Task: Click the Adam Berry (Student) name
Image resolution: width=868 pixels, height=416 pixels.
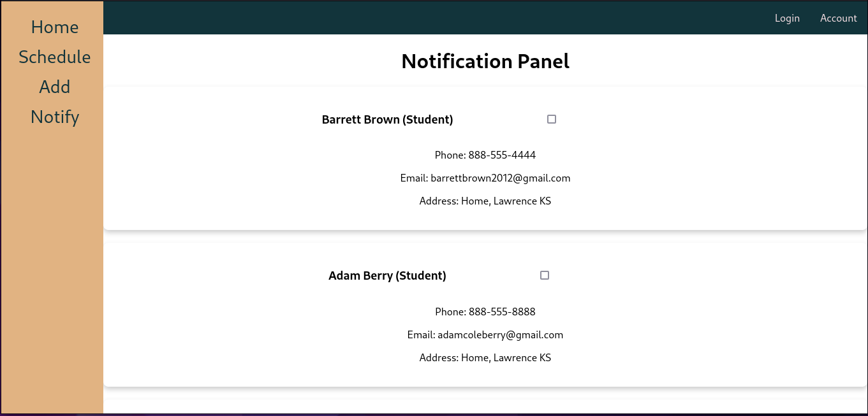Action: tap(387, 276)
